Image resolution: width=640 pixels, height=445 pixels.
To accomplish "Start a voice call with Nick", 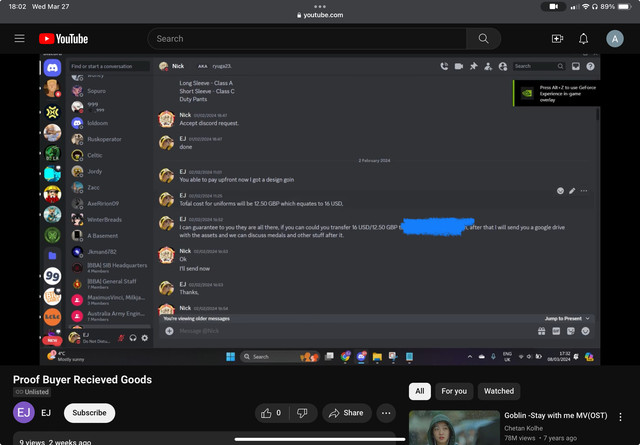I will coord(444,66).
